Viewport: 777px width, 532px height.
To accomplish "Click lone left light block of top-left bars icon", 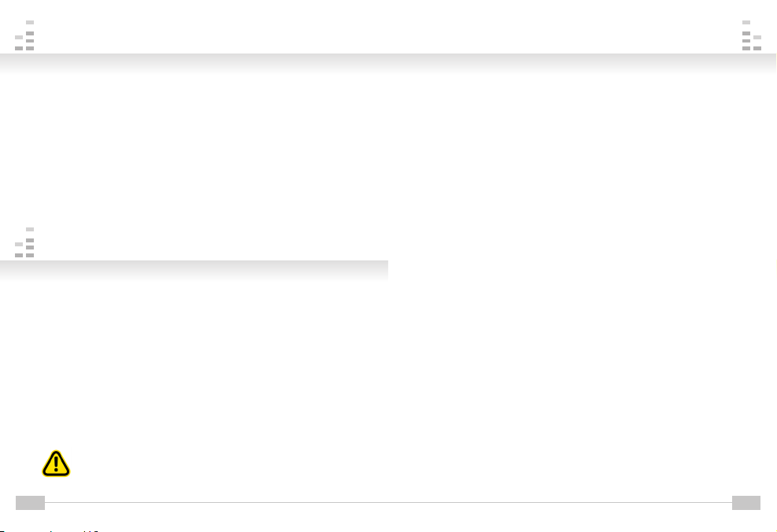I will coord(19,37).
